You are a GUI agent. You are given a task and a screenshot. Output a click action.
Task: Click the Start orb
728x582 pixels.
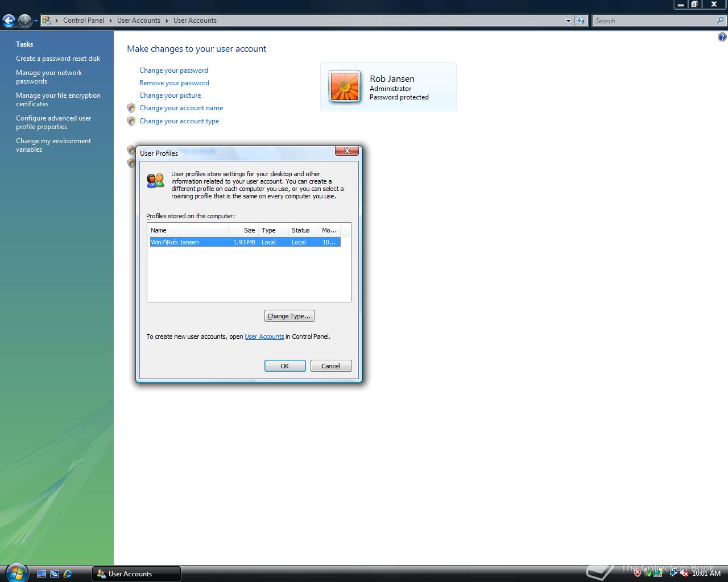(15, 573)
